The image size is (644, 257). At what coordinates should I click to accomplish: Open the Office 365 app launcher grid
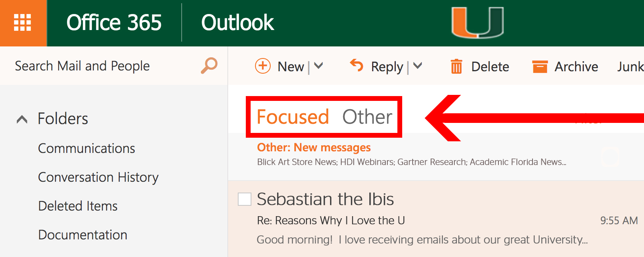click(23, 23)
